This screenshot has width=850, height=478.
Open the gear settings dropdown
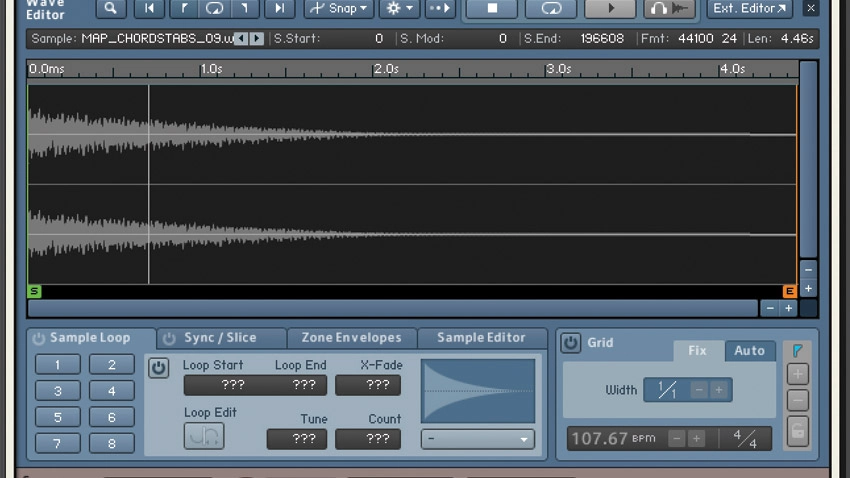[x=399, y=8]
